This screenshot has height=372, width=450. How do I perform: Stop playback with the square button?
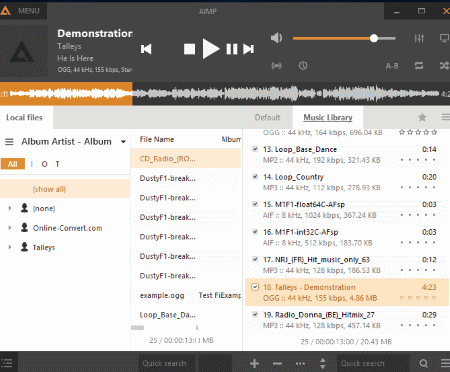[189, 49]
